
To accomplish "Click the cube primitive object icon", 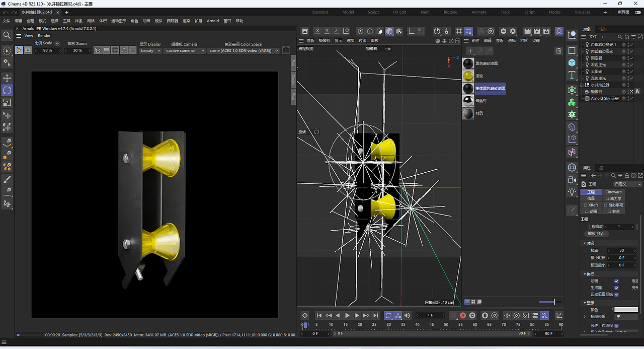I will click(572, 63).
